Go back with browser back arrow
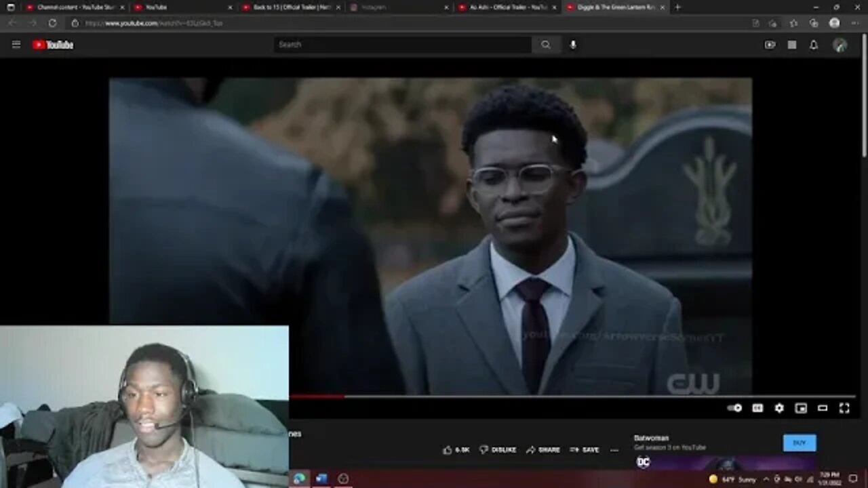Screen dimensions: 868x488 click(12, 23)
